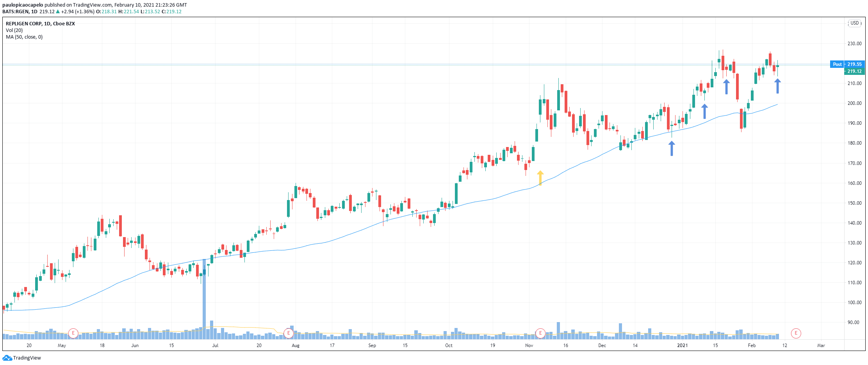868x365 pixels.
Task: Click the 190.00 price axis label
Action: click(x=854, y=123)
